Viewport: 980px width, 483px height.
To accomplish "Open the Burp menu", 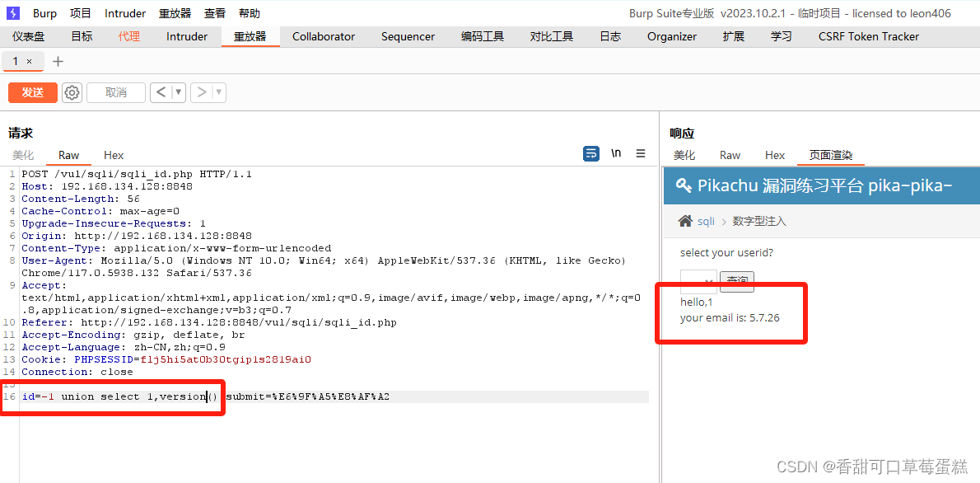I will (44, 13).
